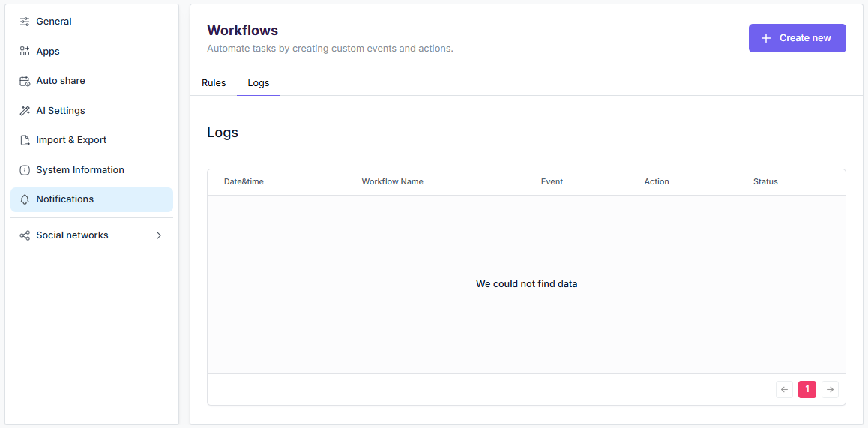
Task: Open the Auto share settings label
Action: (x=61, y=81)
